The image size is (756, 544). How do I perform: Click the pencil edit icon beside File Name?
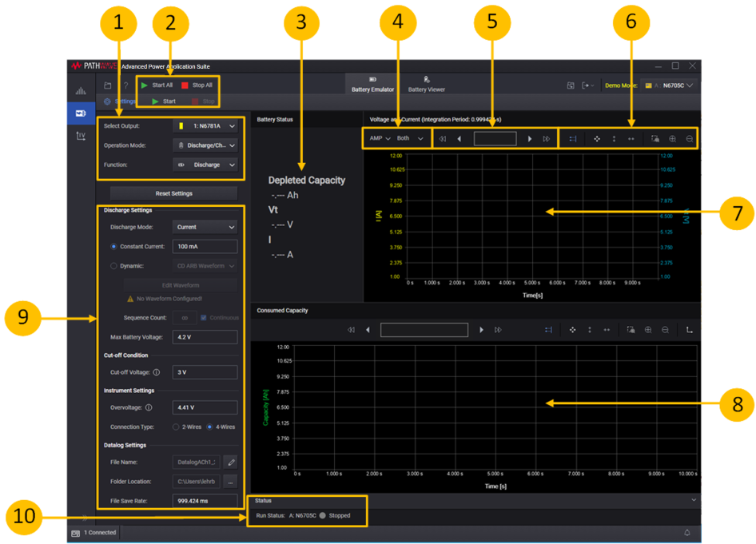pyautogui.click(x=231, y=462)
